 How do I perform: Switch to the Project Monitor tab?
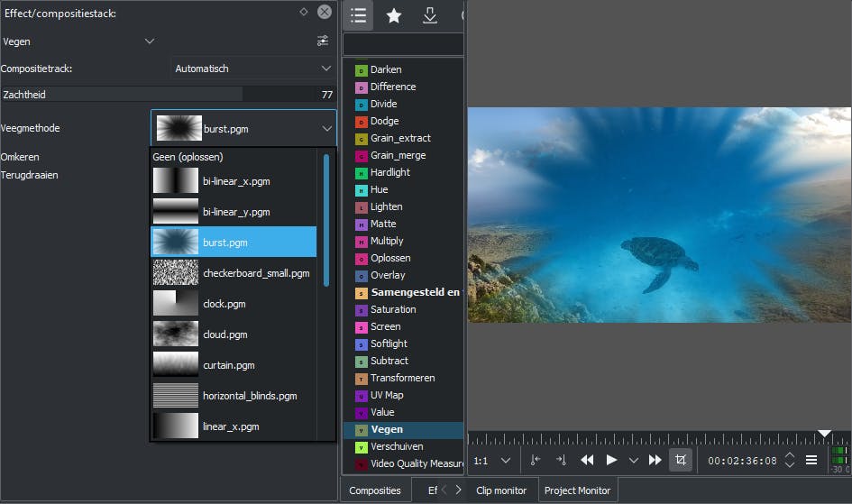point(577,490)
